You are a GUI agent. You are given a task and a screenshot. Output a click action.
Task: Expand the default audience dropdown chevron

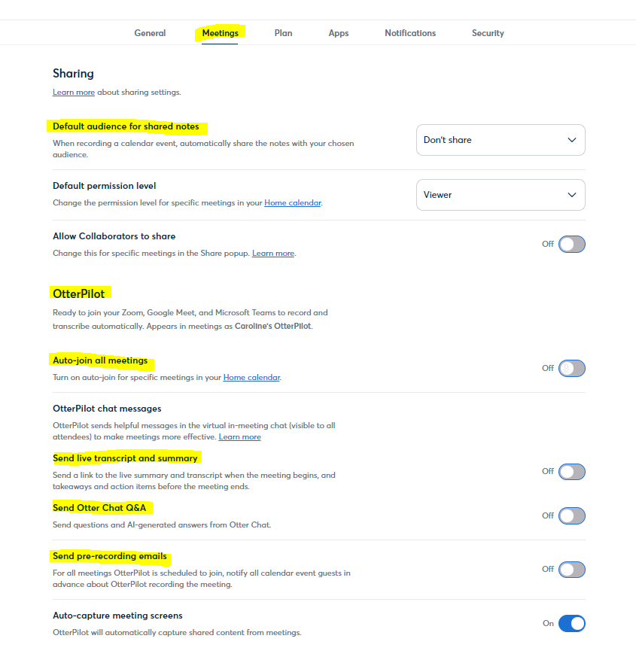click(572, 140)
